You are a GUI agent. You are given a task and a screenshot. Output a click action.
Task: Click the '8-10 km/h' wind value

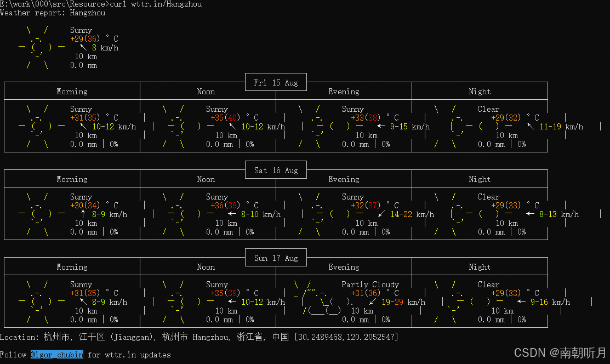(x=261, y=214)
